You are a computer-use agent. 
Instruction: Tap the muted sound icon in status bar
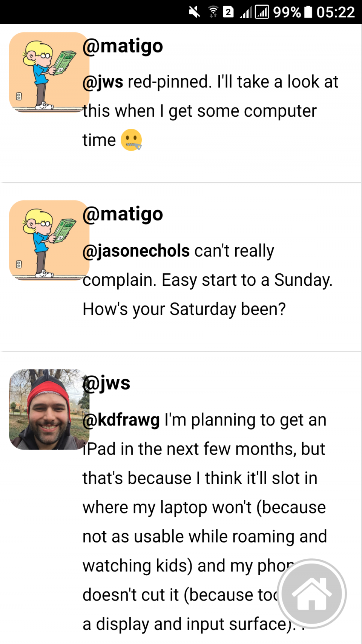(193, 12)
